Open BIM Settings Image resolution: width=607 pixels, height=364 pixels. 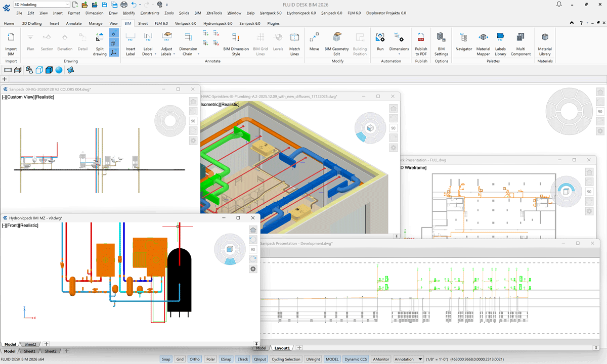441,44
